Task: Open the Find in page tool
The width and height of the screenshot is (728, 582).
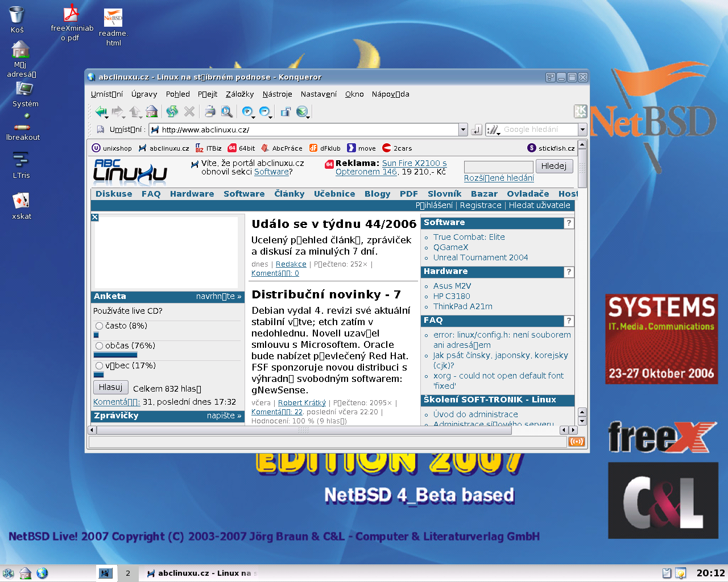Action: [227, 111]
